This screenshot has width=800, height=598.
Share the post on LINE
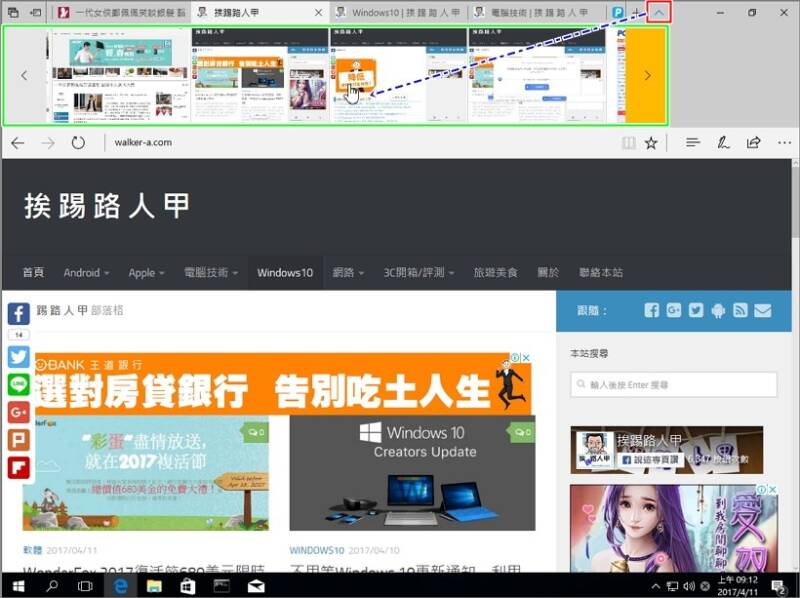coord(18,384)
